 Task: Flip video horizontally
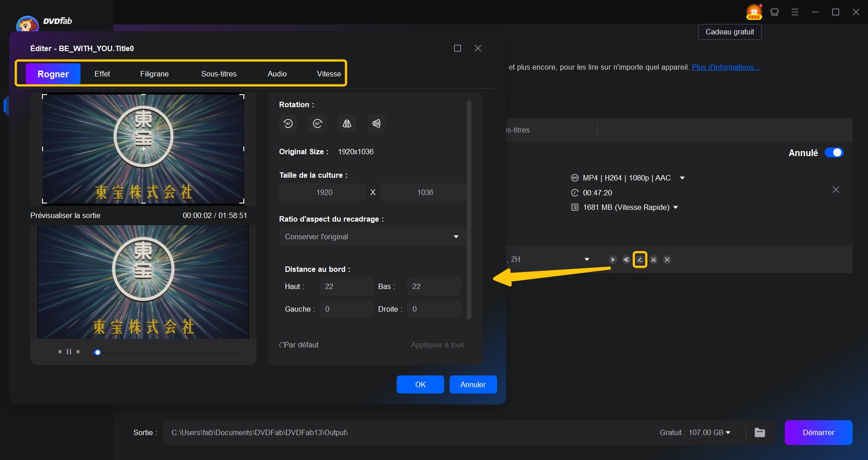[347, 123]
